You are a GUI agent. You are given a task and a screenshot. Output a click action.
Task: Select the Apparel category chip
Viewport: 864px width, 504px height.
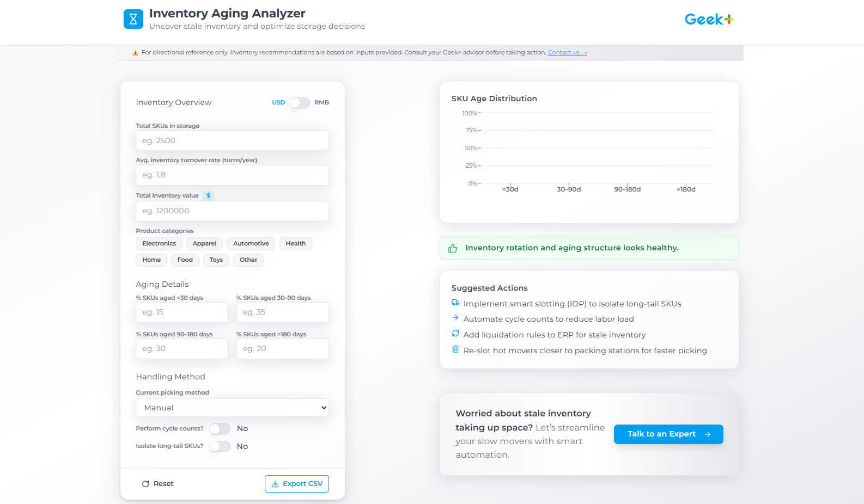coord(204,244)
